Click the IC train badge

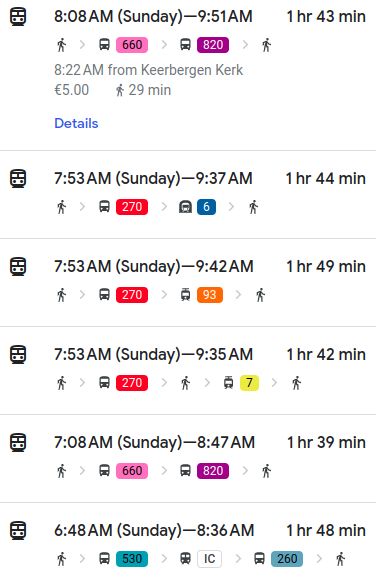point(209,559)
